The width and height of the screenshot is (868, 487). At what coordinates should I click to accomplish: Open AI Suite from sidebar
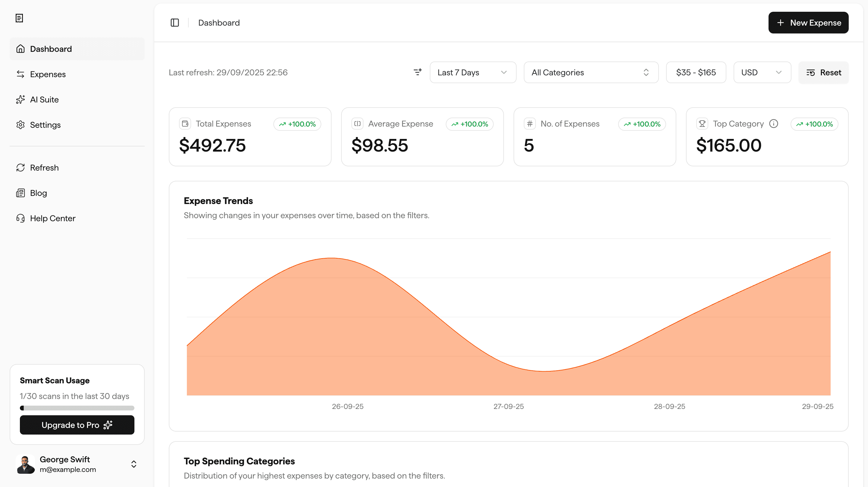point(44,99)
